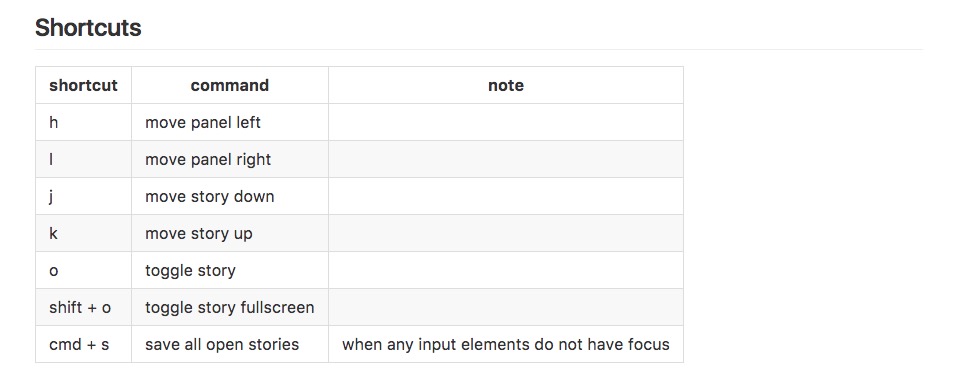Click save all open stories text
The width and height of the screenshot is (964, 385).
pos(222,344)
